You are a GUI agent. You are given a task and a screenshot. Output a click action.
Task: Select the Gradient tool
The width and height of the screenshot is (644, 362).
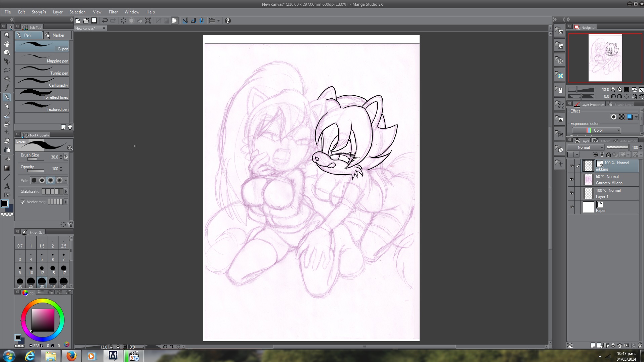pos(7,168)
